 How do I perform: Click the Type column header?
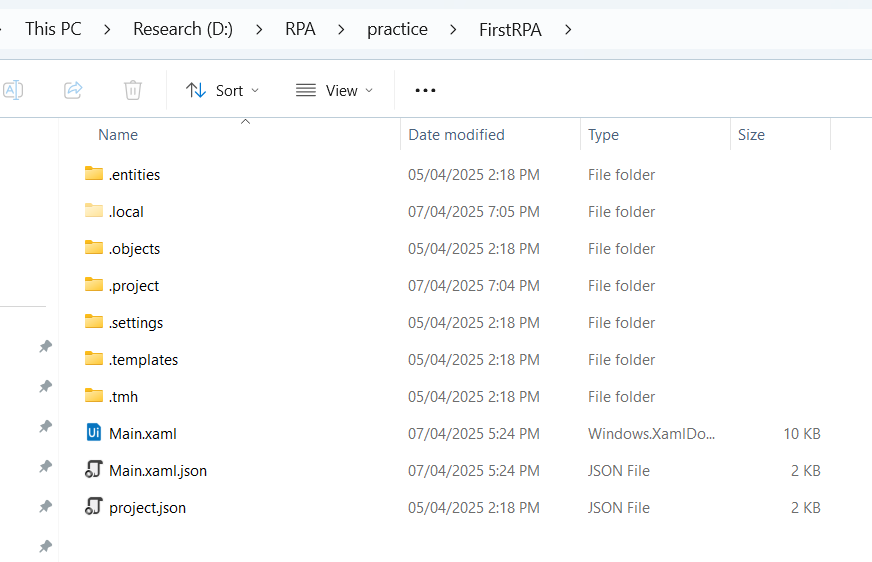pos(603,135)
